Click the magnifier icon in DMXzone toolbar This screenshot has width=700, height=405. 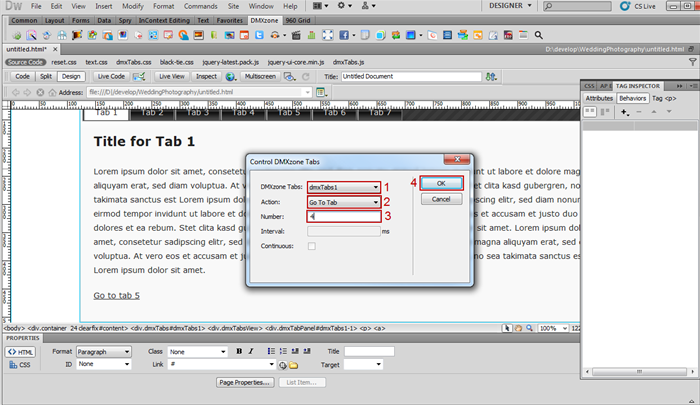[538, 35]
